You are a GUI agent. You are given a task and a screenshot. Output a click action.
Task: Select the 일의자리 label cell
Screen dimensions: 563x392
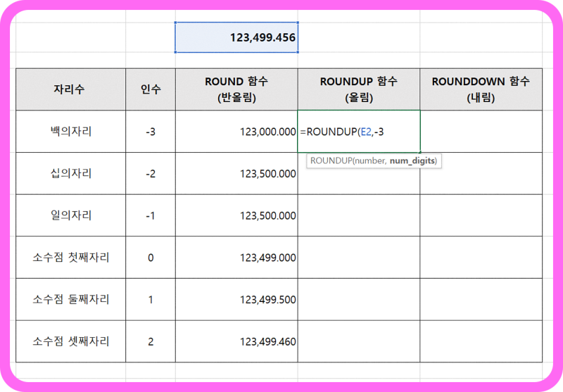point(71,215)
